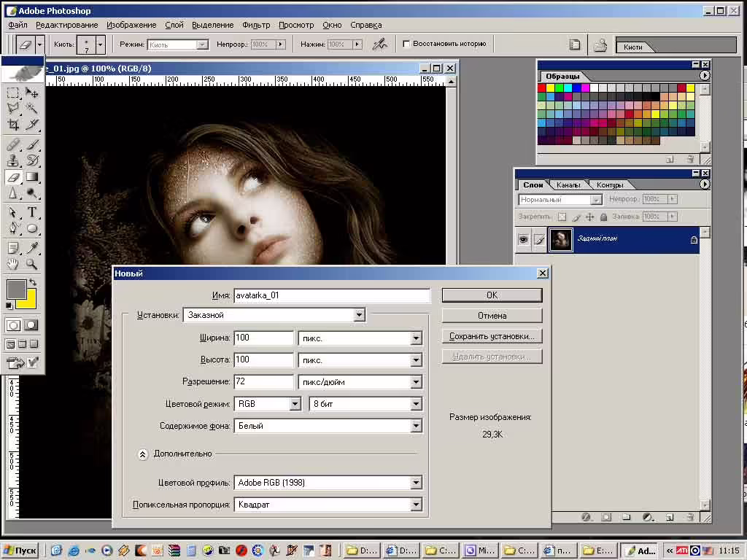Open the File Browser icon
Screen dimensions: 747x560
(575, 45)
